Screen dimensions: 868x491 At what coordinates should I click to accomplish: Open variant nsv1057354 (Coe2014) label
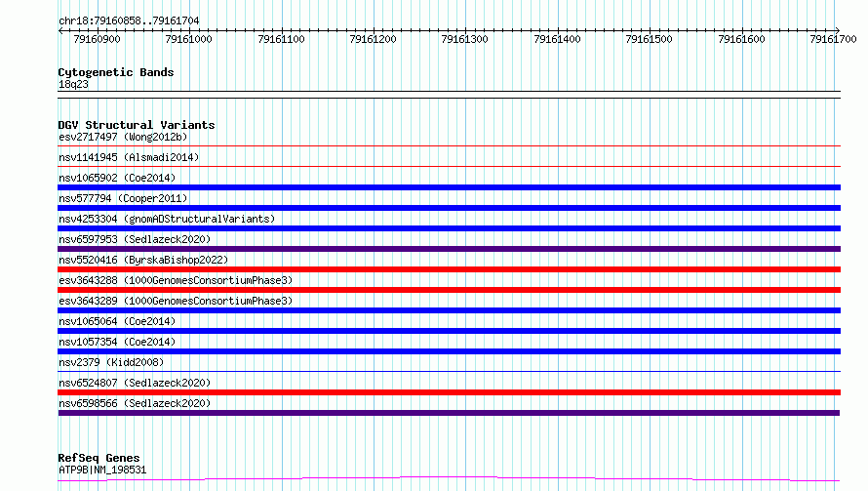[x=117, y=342]
